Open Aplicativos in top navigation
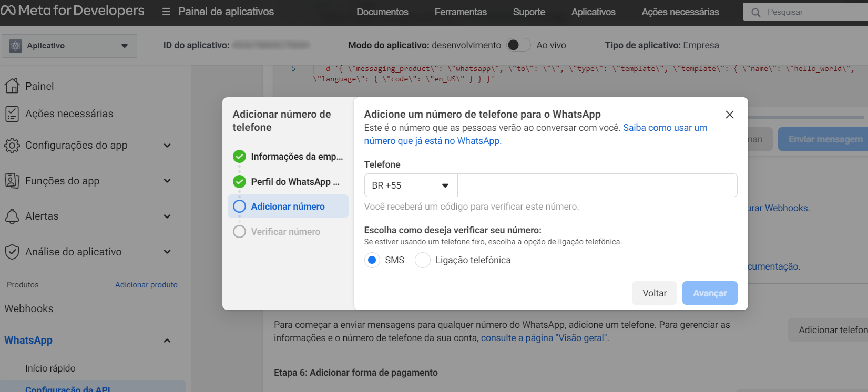The width and height of the screenshot is (868, 392). 593,12
